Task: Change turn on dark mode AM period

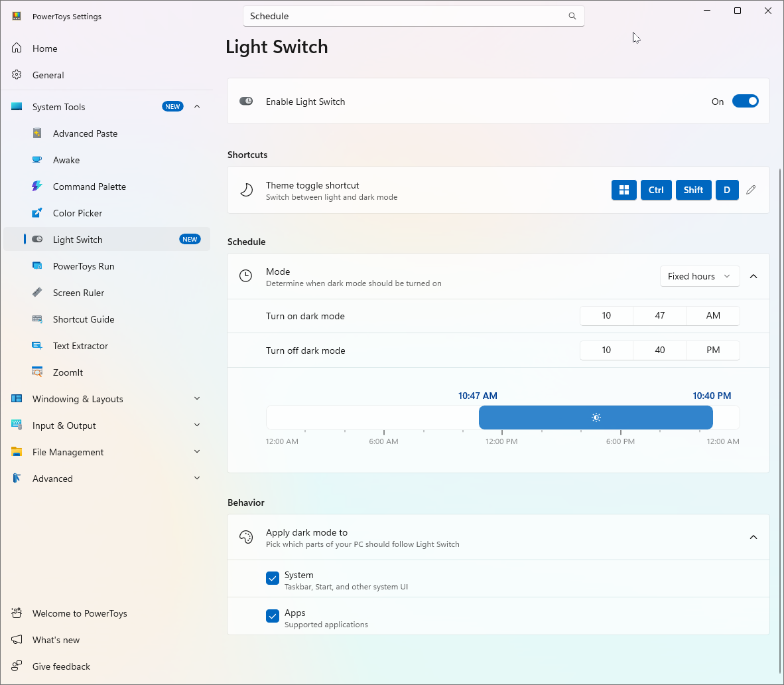Action: pyautogui.click(x=713, y=316)
